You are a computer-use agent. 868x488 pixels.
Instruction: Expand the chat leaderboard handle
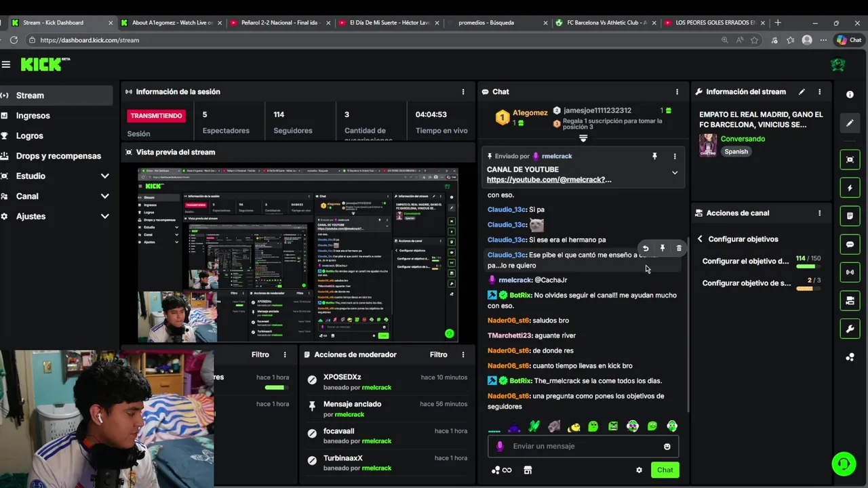tap(583, 138)
